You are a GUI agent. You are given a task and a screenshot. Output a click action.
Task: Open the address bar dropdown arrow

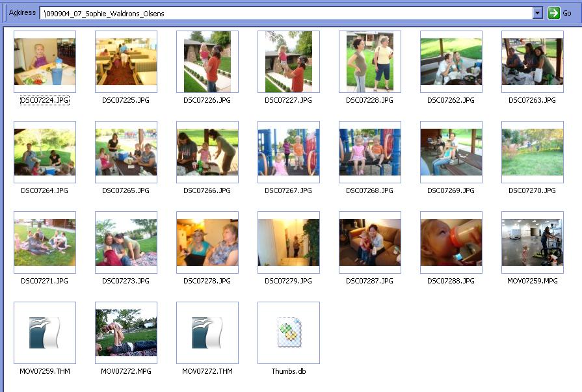tap(537, 13)
